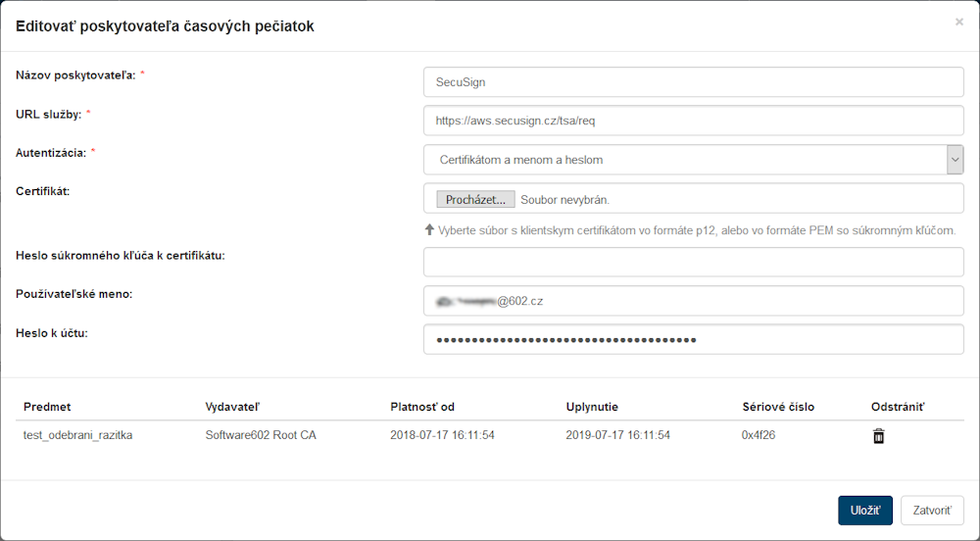The image size is (980, 541).
Task: Open the 'Certifikátom a menom a heslom' combo box
Action: coord(684,160)
